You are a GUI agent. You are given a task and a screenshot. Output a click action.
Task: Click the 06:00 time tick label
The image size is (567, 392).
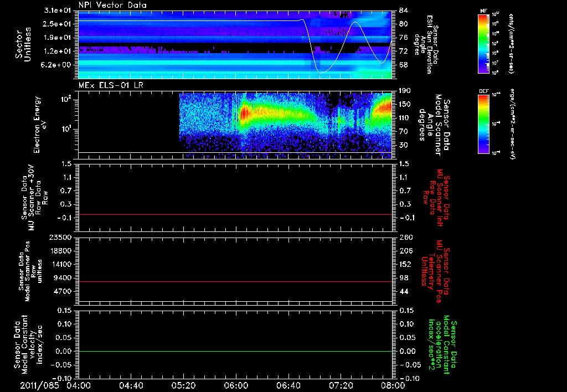[236, 385]
